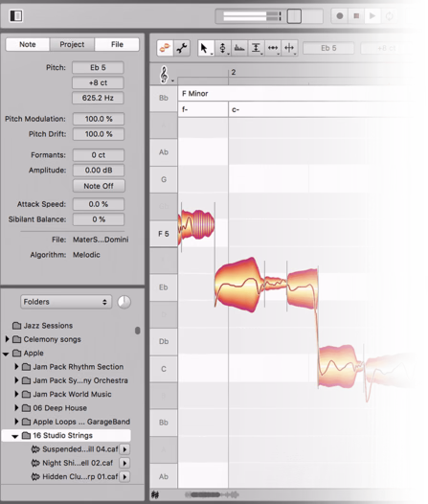This screenshot has height=504, width=428.
Task: Click bar 2 marker in ruler
Action: point(234,72)
